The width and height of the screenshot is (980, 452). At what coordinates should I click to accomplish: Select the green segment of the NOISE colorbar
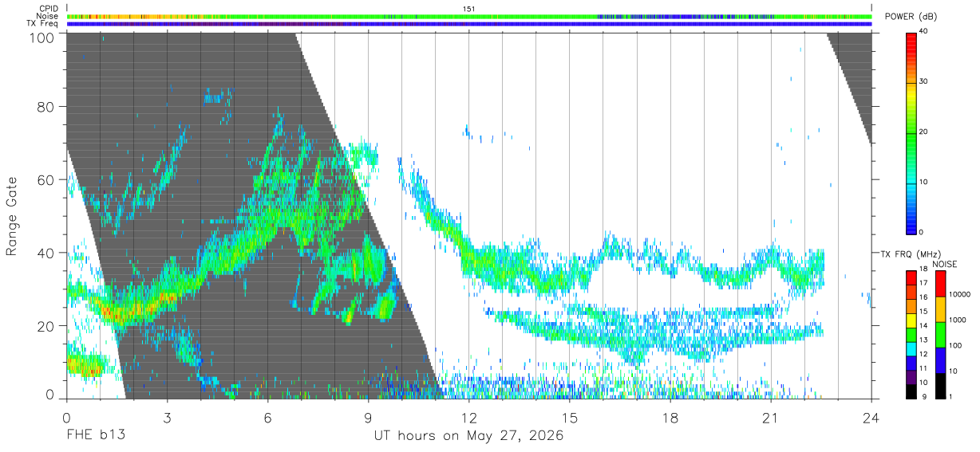coord(940,335)
